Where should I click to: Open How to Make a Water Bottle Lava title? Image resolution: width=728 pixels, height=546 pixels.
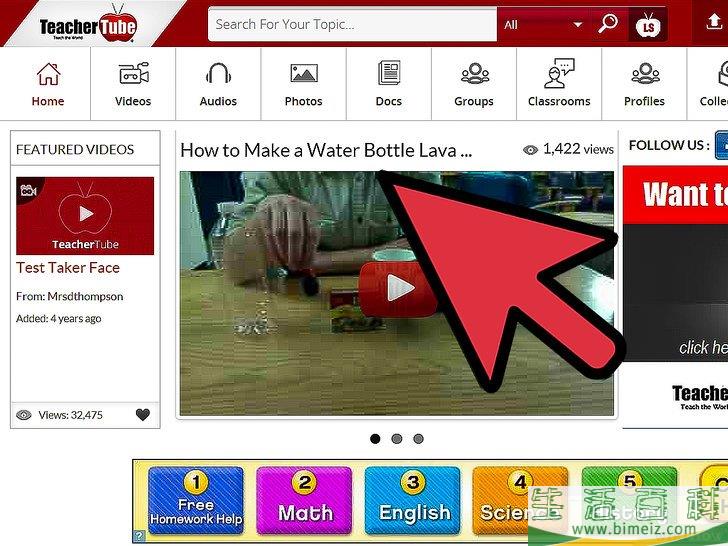326,150
